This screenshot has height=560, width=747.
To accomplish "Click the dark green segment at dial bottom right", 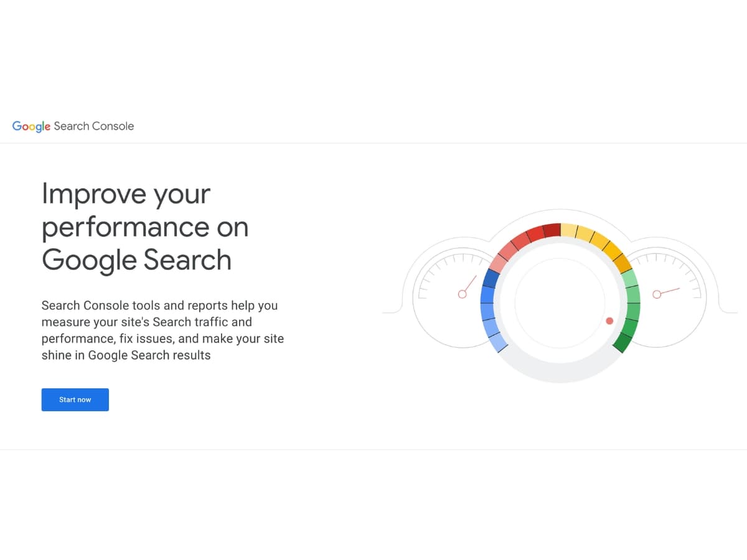I will pyautogui.click(x=623, y=342).
